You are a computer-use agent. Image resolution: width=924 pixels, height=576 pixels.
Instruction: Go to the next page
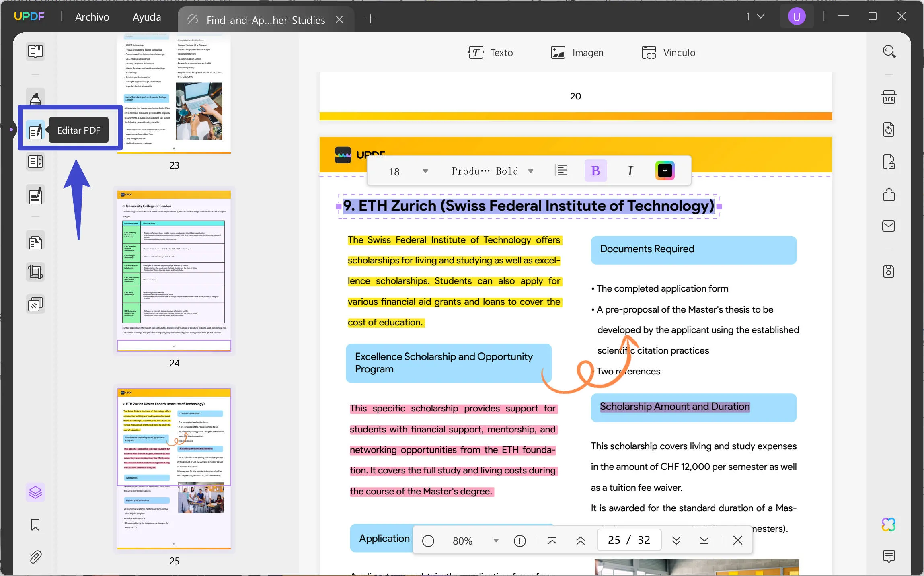(x=676, y=540)
